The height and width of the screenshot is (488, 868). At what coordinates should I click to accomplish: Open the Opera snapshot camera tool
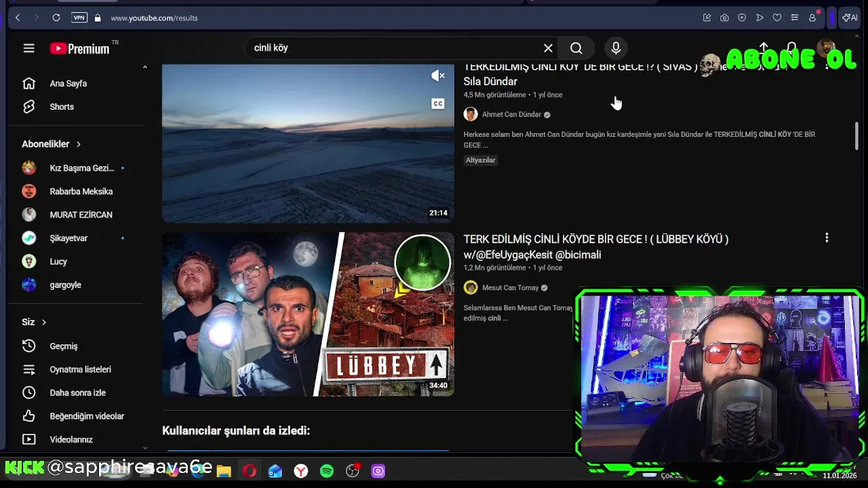pos(724,18)
